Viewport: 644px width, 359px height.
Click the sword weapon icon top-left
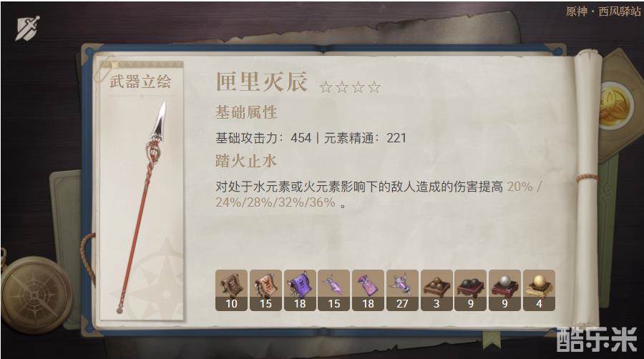(27, 29)
